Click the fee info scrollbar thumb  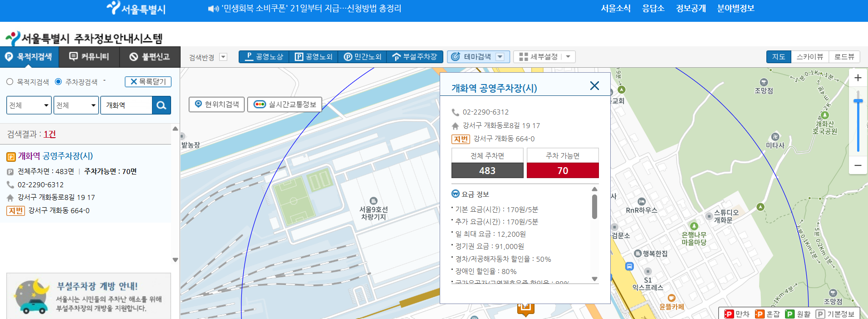(x=594, y=207)
